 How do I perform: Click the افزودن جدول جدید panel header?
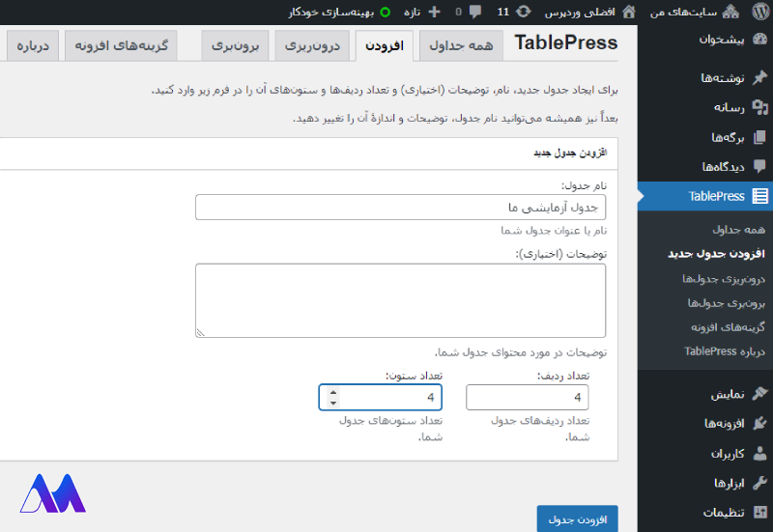[570, 154]
